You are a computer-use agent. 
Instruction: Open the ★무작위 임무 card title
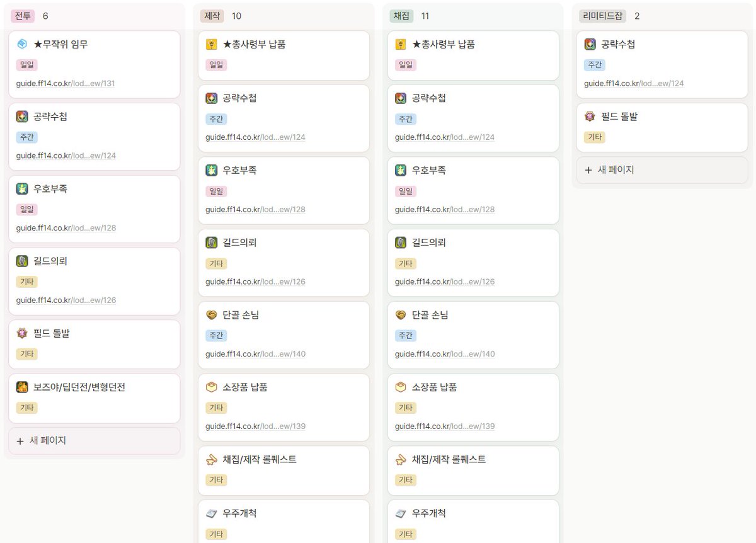click(x=60, y=44)
